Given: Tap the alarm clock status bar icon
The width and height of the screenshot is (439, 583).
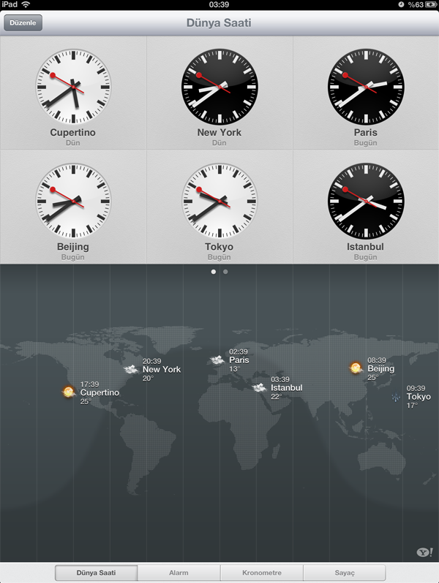Looking at the screenshot, I should point(401,4).
